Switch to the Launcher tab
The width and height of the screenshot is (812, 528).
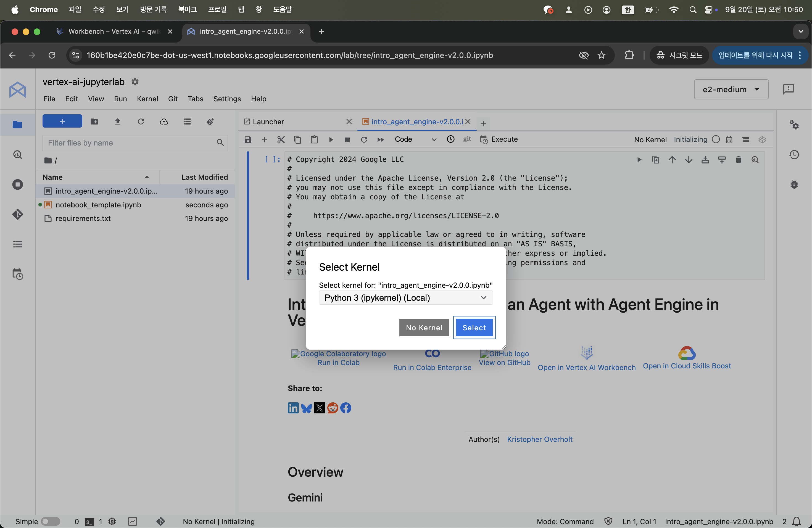point(268,122)
